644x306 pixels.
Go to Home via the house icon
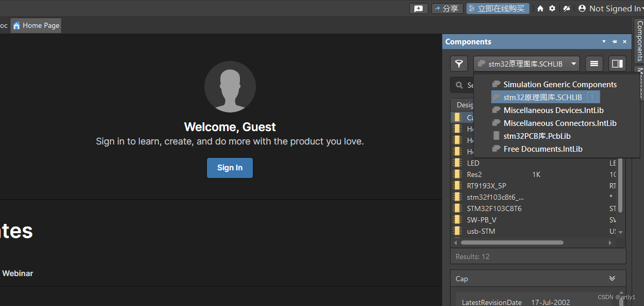(x=540, y=9)
